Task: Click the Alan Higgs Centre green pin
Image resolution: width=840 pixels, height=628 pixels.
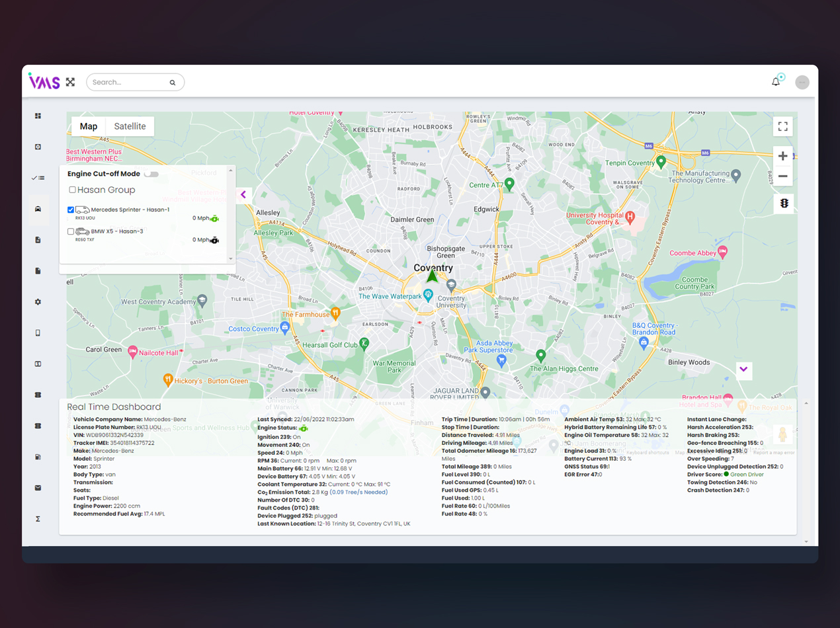Action: pos(540,356)
